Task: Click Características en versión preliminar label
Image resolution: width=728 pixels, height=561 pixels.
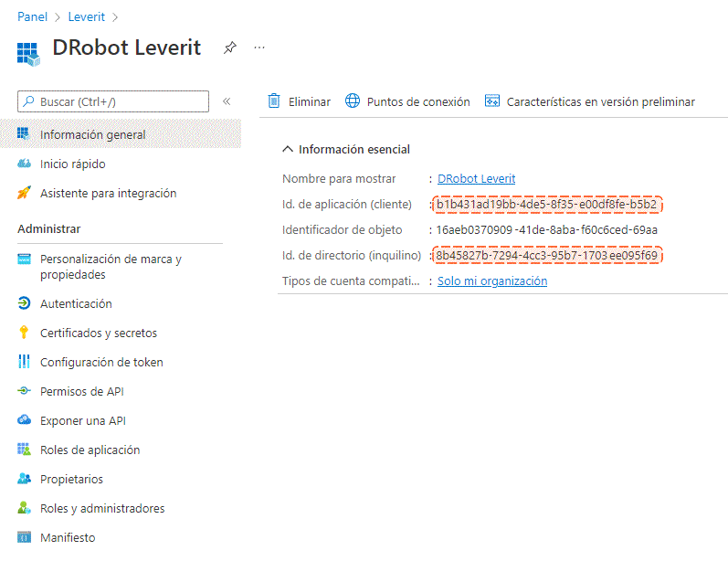Action: click(x=601, y=101)
